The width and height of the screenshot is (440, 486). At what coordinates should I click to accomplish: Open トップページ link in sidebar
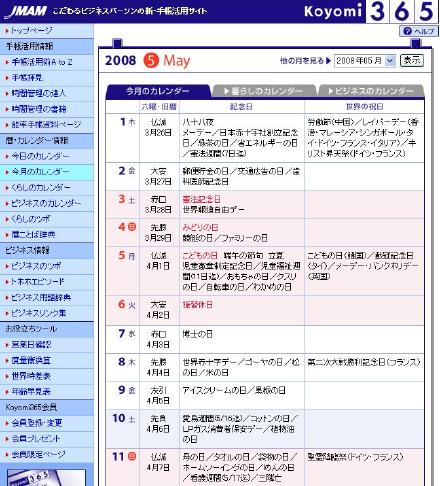pos(32,31)
